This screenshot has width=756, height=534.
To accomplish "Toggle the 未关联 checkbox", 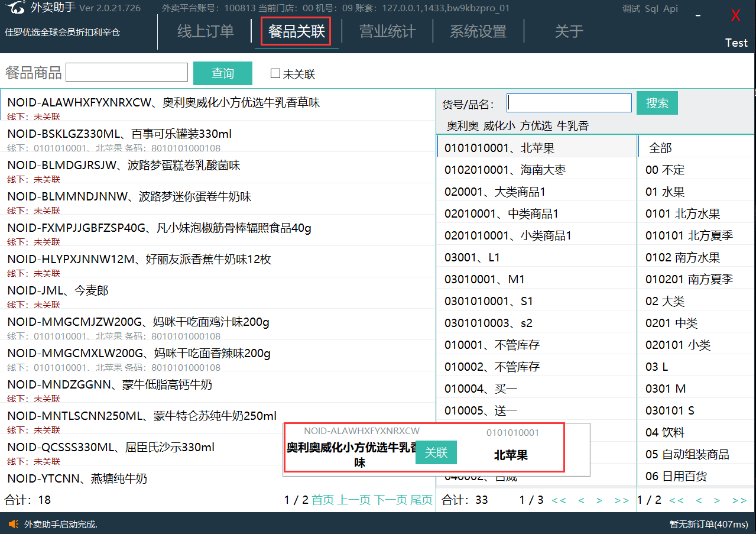I will 275,73.
